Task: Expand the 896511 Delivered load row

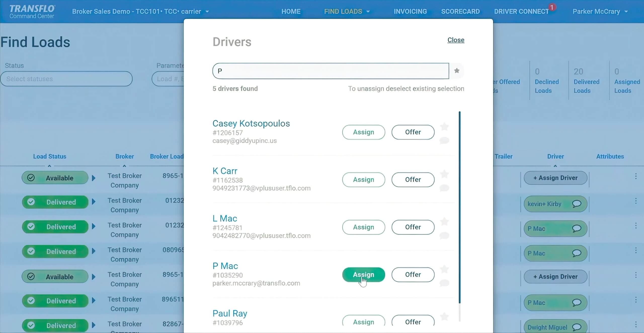Action: (x=94, y=301)
